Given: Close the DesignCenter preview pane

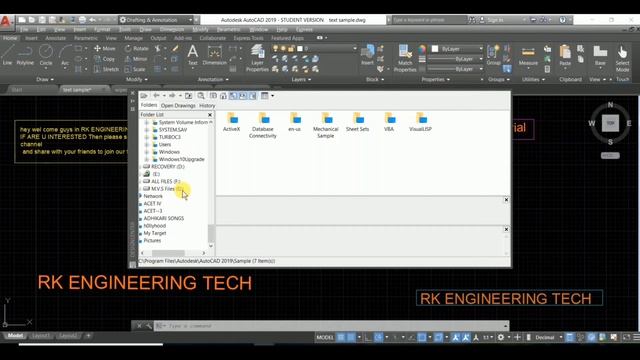Looking at the screenshot, I should [x=506, y=200].
